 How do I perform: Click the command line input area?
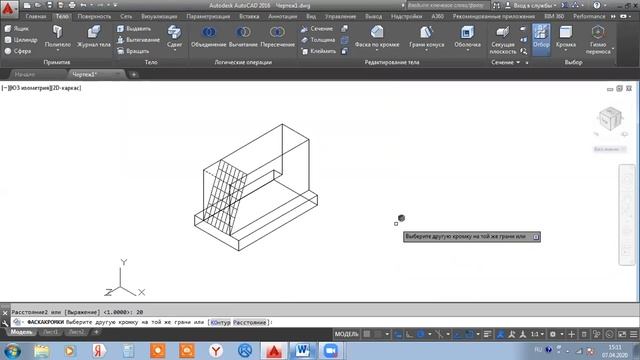[324, 322]
